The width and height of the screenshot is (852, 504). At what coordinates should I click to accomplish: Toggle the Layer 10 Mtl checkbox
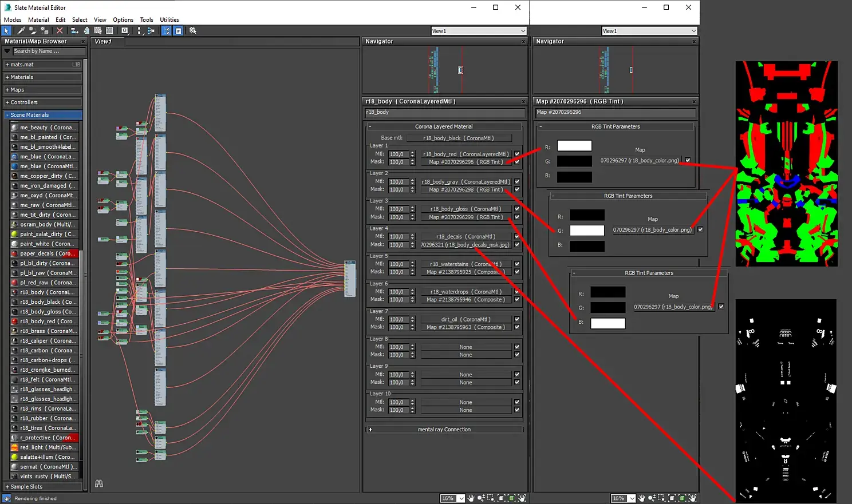click(517, 402)
